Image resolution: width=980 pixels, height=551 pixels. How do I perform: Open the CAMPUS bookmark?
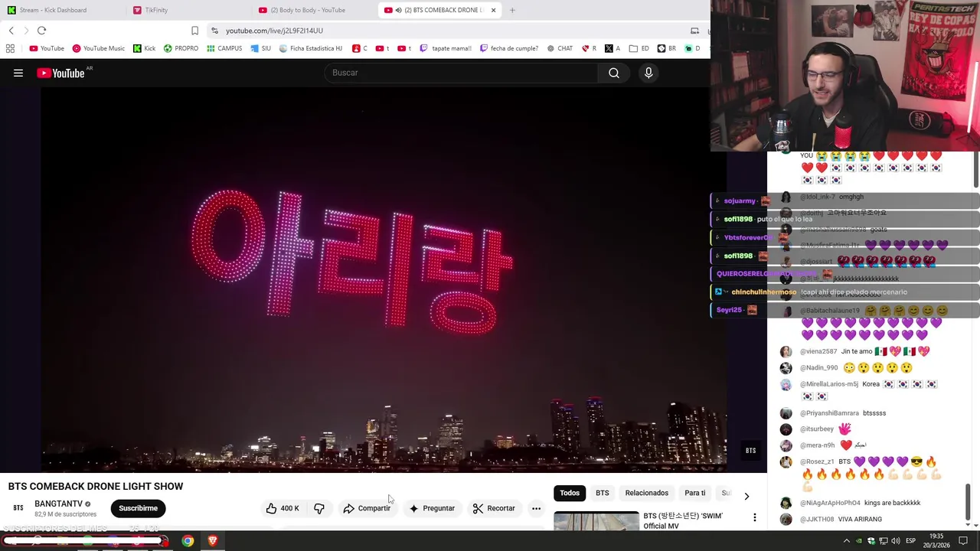pos(224,48)
